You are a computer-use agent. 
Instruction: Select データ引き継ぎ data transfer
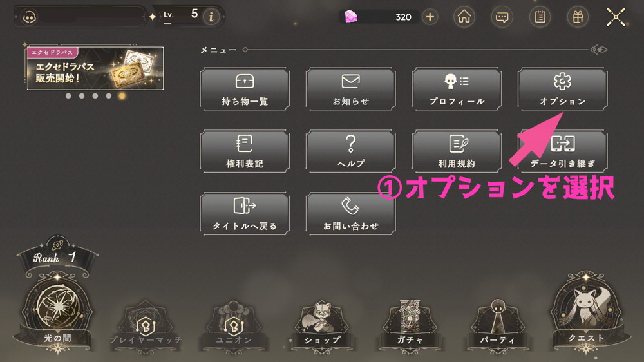click(x=562, y=151)
